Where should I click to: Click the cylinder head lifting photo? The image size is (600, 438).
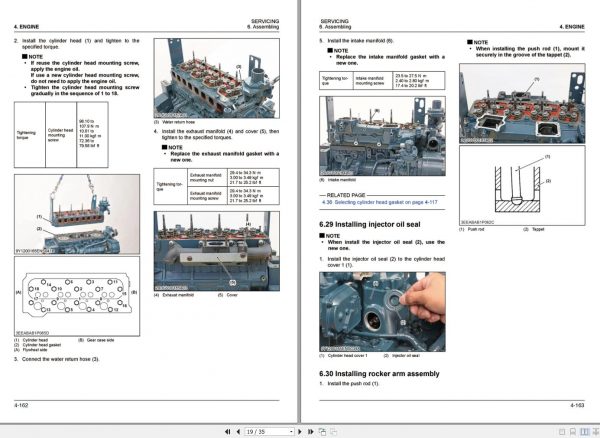[x=77, y=214]
